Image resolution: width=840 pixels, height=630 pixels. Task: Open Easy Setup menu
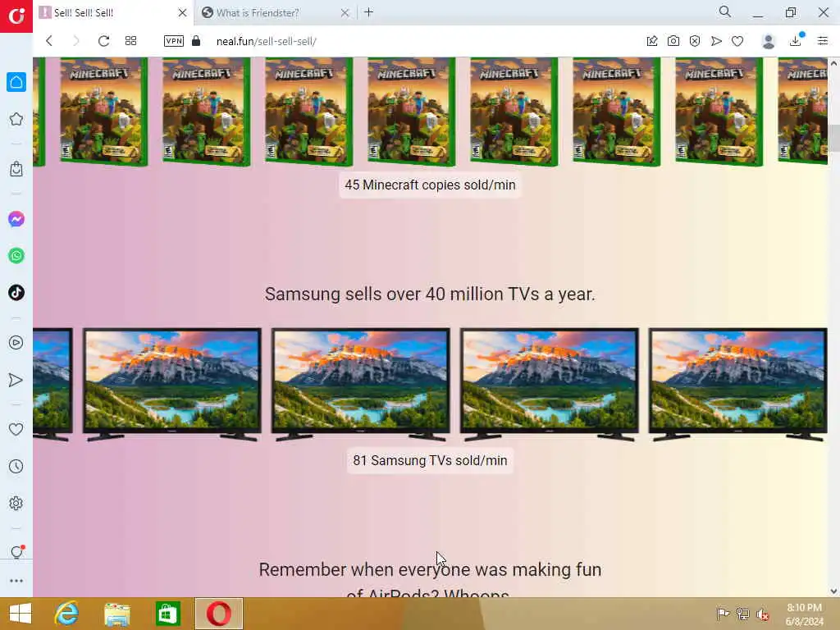click(823, 41)
